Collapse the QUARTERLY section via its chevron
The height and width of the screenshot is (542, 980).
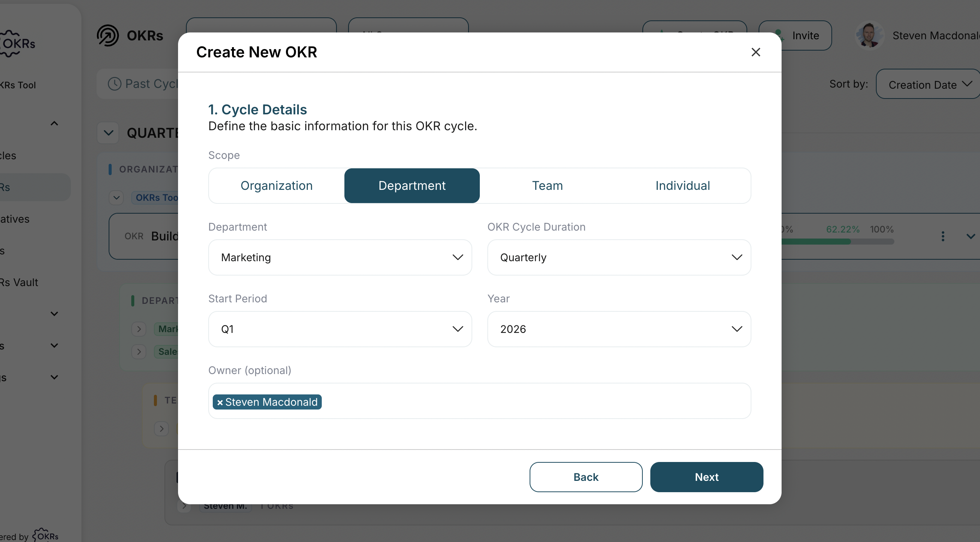[x=108, y=132]
